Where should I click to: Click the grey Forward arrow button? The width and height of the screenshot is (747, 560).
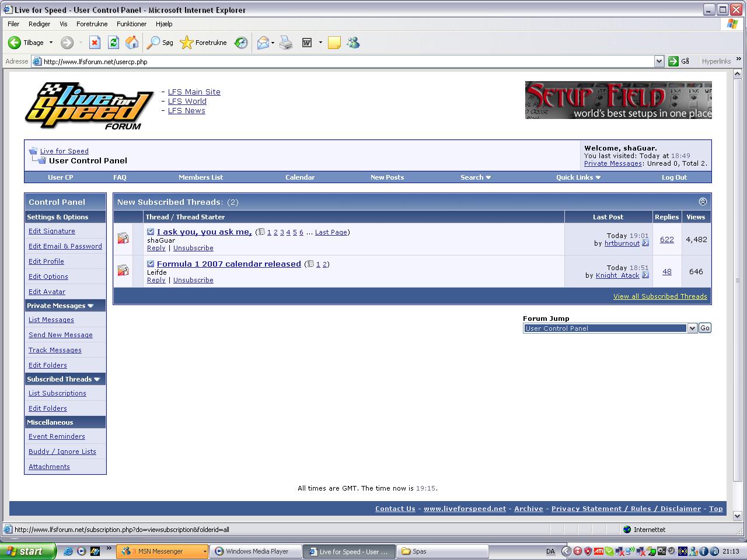pos(67,43)
